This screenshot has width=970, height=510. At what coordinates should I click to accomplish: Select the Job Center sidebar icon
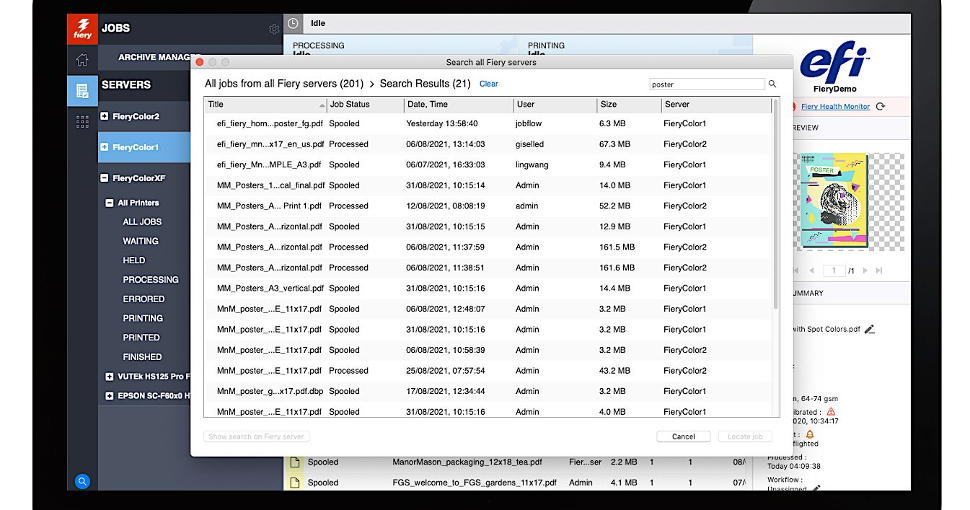click(82, 91)
